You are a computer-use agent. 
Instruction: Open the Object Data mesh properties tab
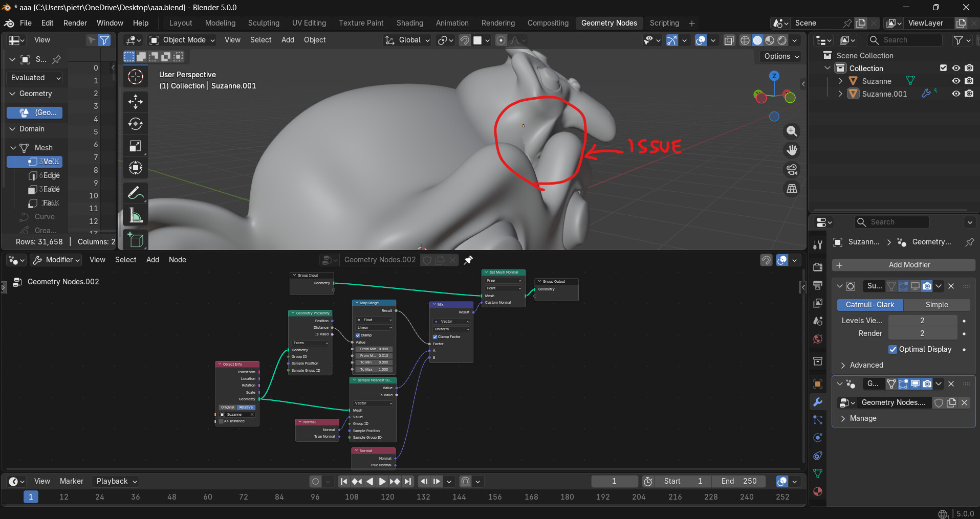[818, 473]
